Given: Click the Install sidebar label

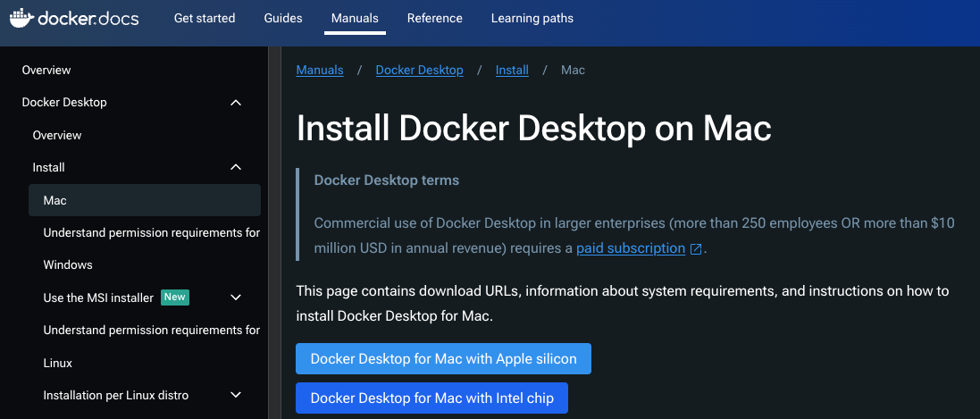Looking at the screenshot, I should pyautogui.click(x=49, y=168).
